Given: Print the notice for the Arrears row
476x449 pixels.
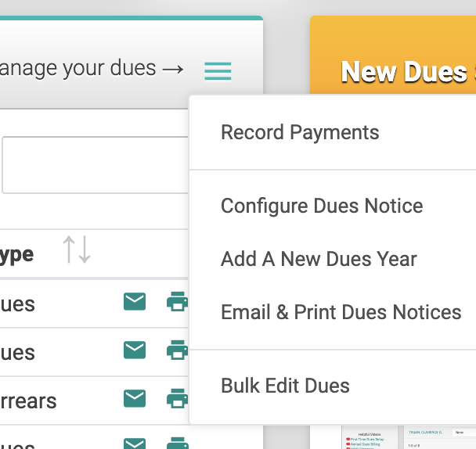Looking at the screenshot, I should (x=177, y=400).
